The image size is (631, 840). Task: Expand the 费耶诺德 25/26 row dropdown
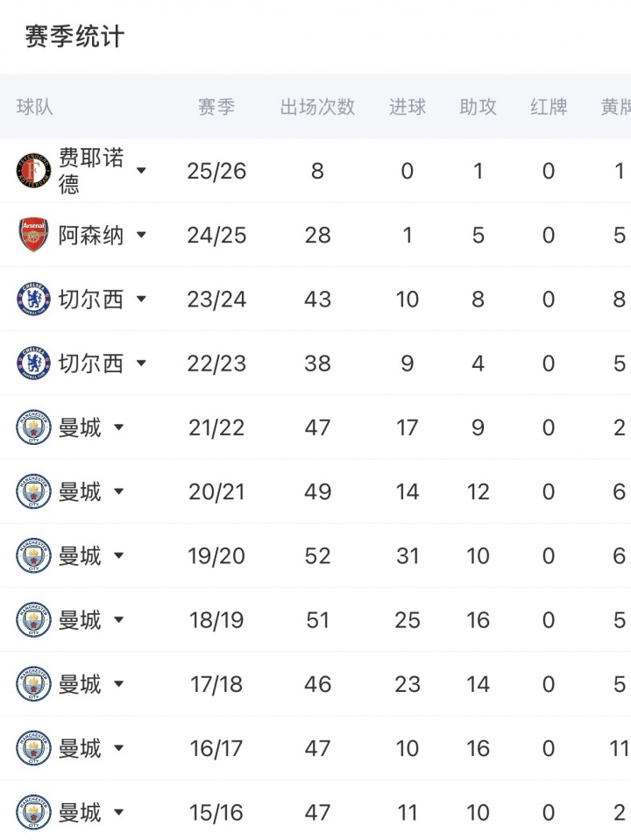click(x=141, y=170)
